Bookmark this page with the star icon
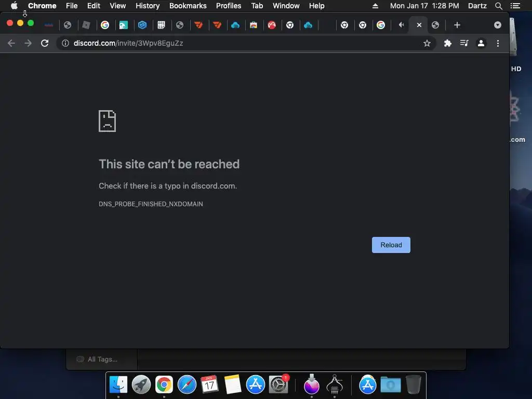Screen dimensions: 532x399 pos(427,43)
